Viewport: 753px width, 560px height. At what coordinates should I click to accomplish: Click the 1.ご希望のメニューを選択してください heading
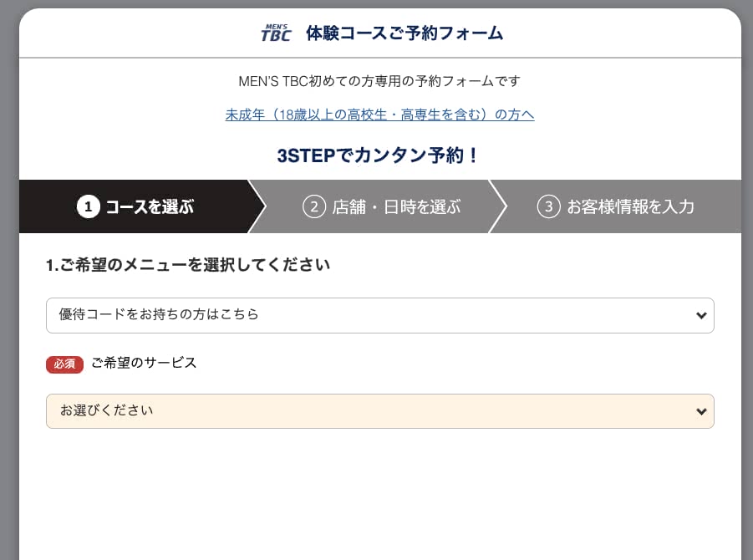[x=188, y=265]
